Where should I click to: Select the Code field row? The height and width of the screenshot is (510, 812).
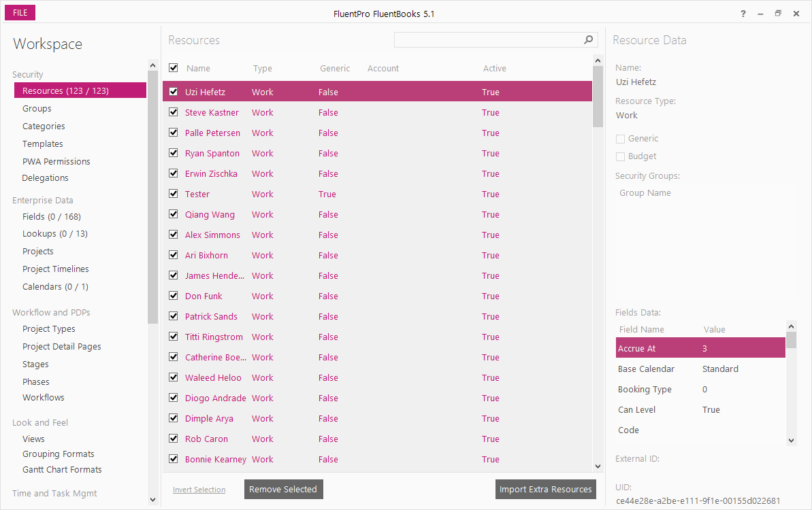(700, 430)
